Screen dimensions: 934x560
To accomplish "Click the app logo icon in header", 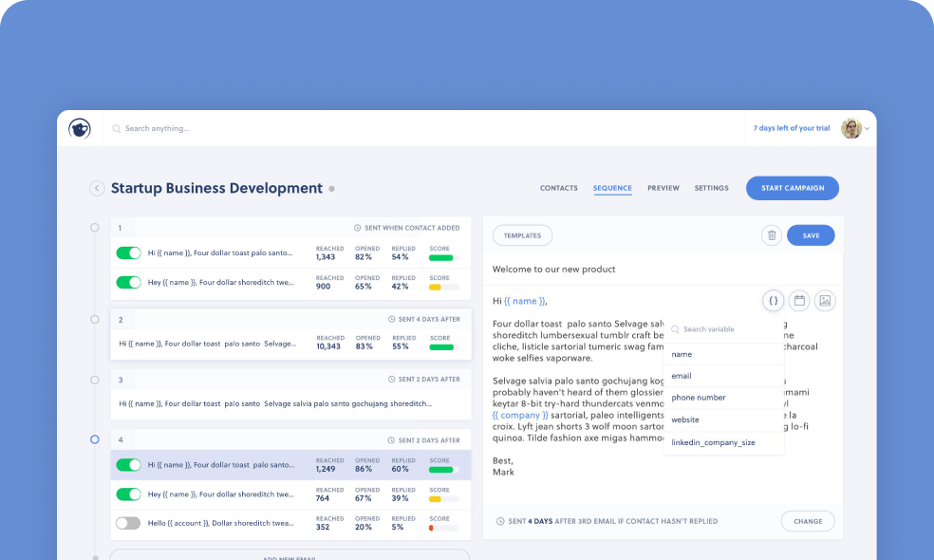I will 80,128.
